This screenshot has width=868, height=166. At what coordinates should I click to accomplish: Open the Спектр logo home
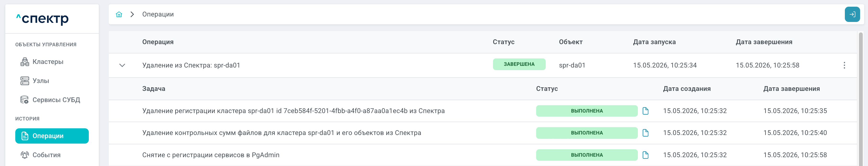[x=42, y=19]
